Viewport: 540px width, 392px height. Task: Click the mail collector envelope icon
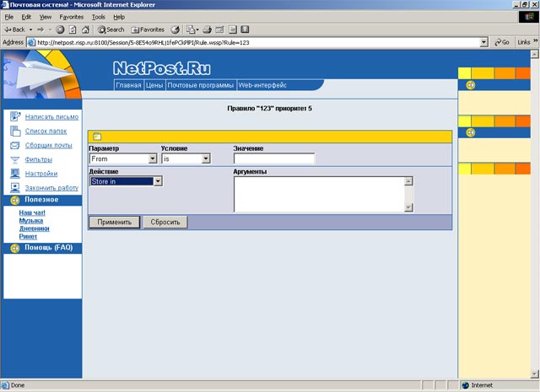[15, 146]
